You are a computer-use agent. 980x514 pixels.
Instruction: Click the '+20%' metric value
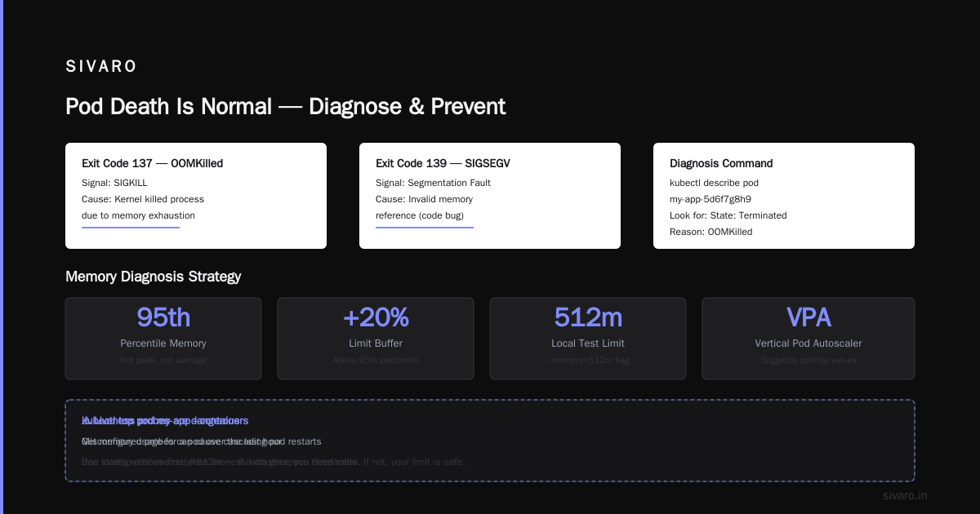pos(376,317)
